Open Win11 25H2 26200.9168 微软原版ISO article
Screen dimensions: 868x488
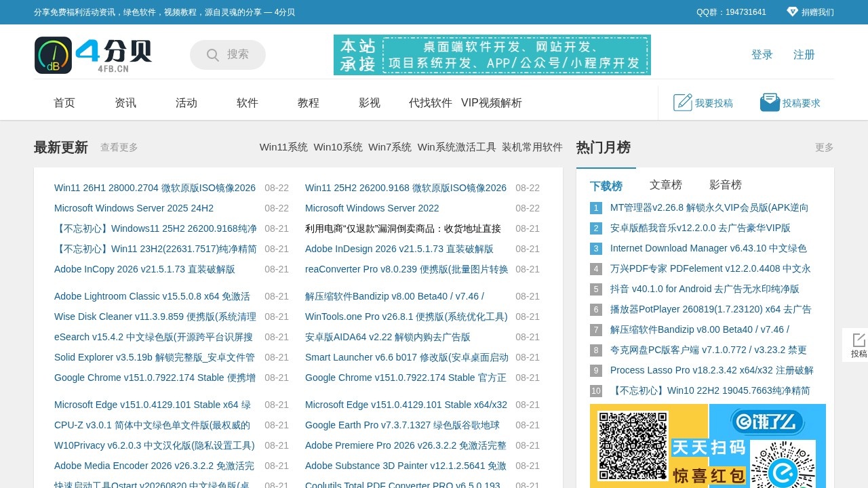click(406, 188)
